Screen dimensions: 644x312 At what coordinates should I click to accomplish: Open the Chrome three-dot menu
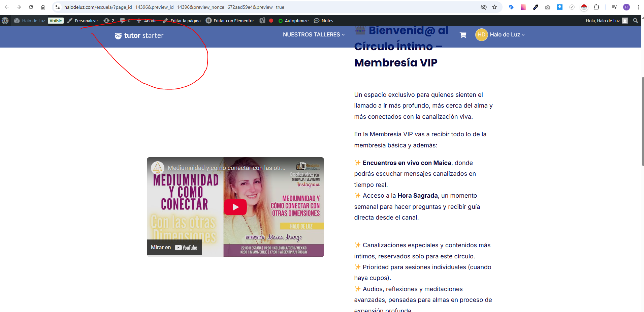pyautogui.click(x=638, y=7)
